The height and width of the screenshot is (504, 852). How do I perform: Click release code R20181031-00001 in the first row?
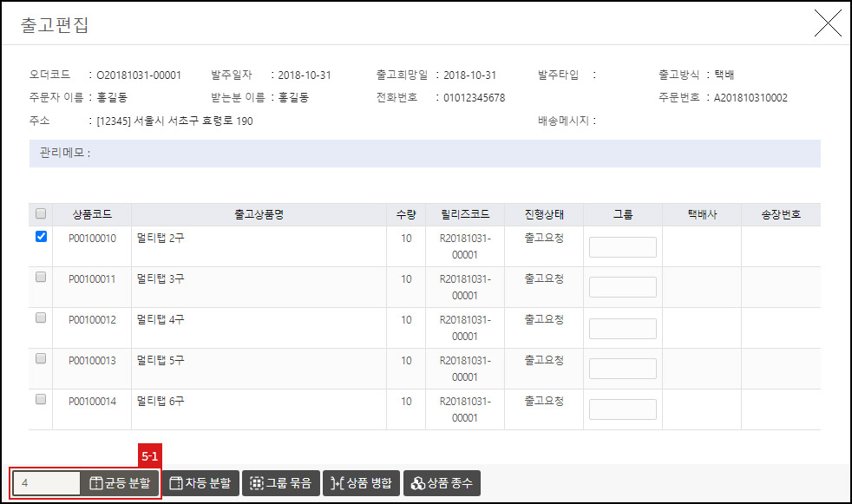pyautogui.click(x=465, y=244)
